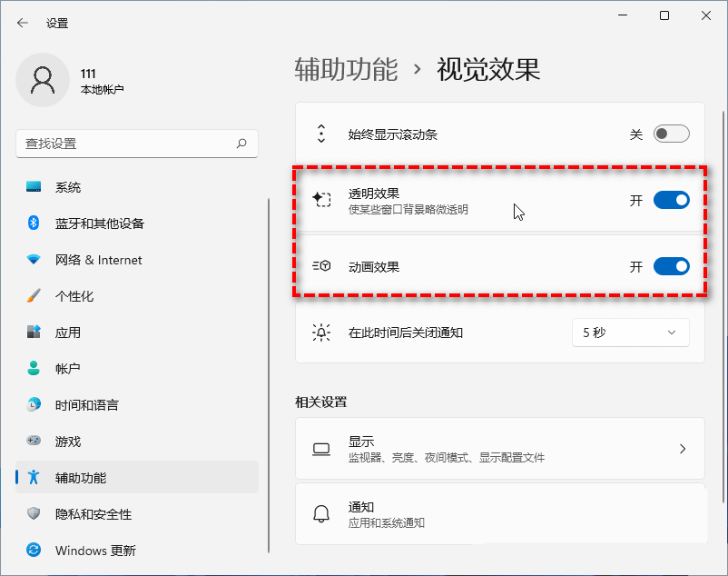Select 系统 in the sidebar
The width and height of the screenshot is (728, 576).
click(68, 187)
